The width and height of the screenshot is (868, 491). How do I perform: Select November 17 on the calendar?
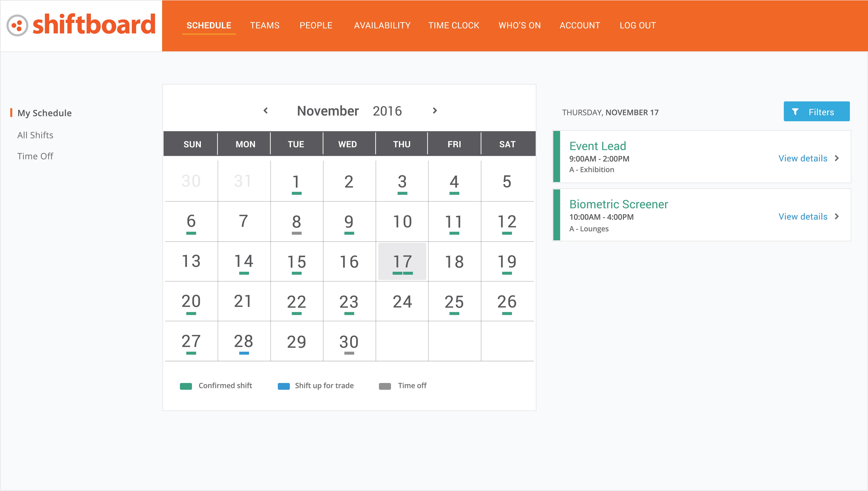[x=402, y=262]
